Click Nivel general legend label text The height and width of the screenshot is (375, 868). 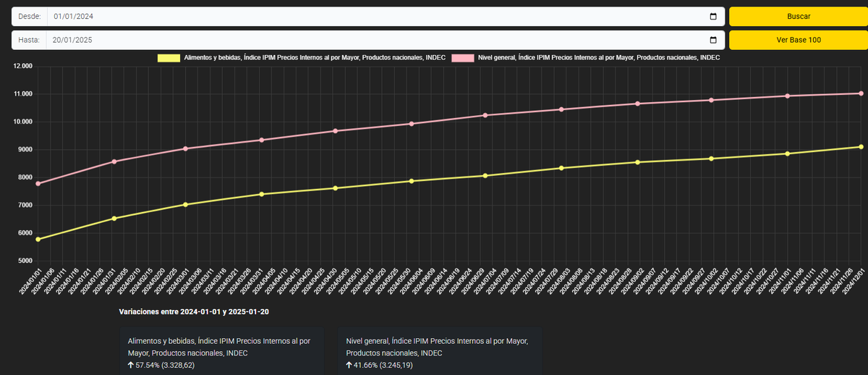[x=599, y=57]
